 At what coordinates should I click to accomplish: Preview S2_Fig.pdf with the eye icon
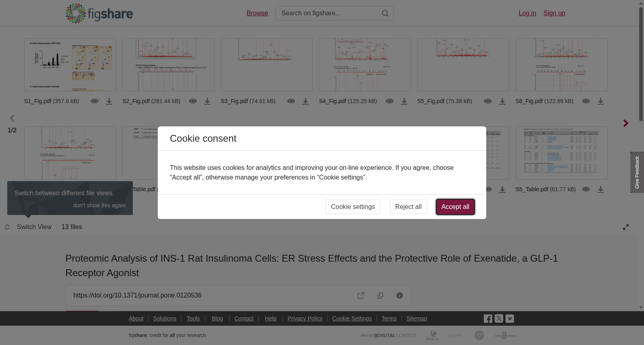[193, 101]
